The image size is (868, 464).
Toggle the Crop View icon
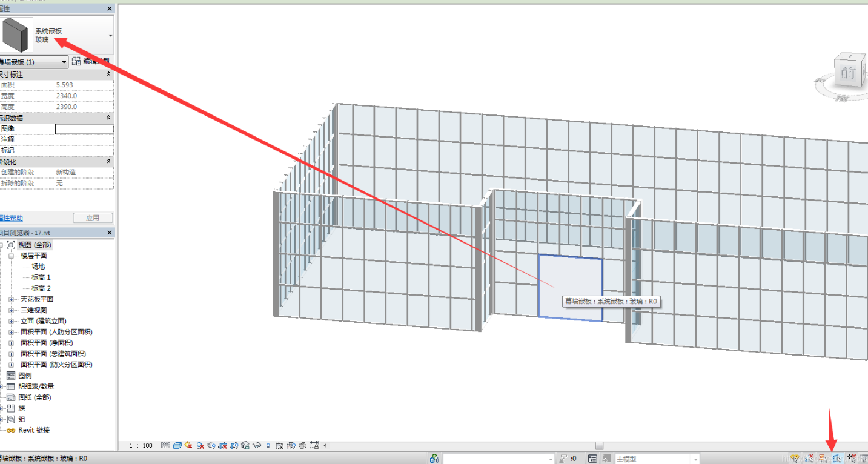pos(223,445)
